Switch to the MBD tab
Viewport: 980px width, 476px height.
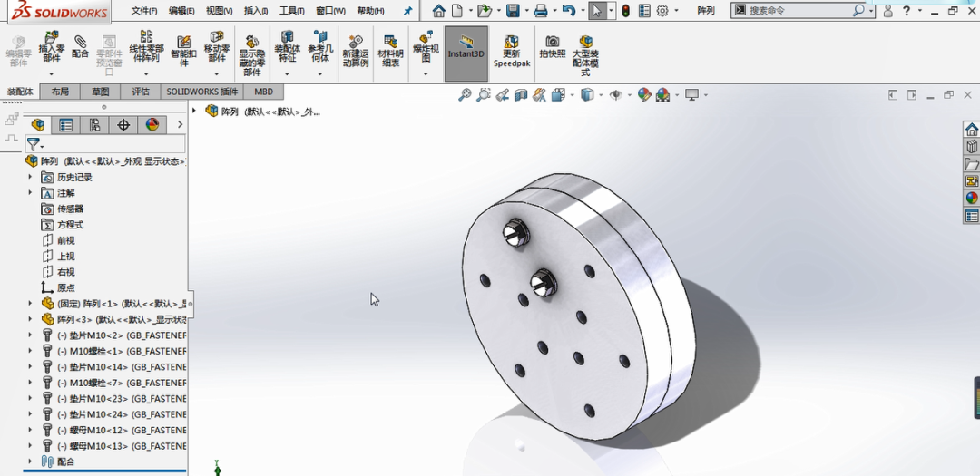[264, 92]
